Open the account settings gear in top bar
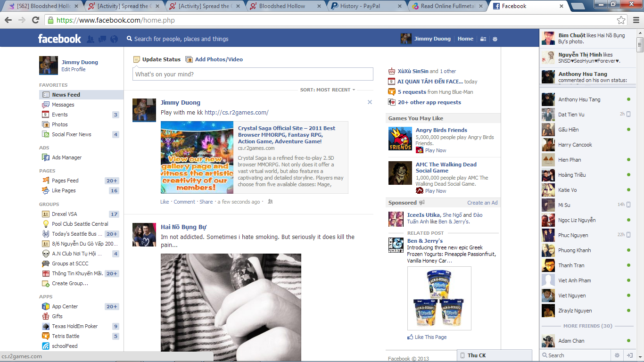This screenshot has width=644, height=362. [x=495, y=39]
